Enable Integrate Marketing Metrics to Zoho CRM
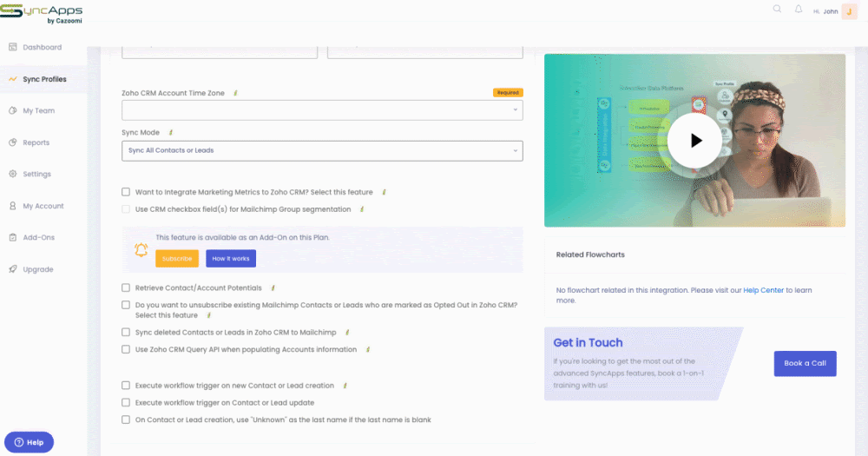Screen dimensions: 868x456 126,192
